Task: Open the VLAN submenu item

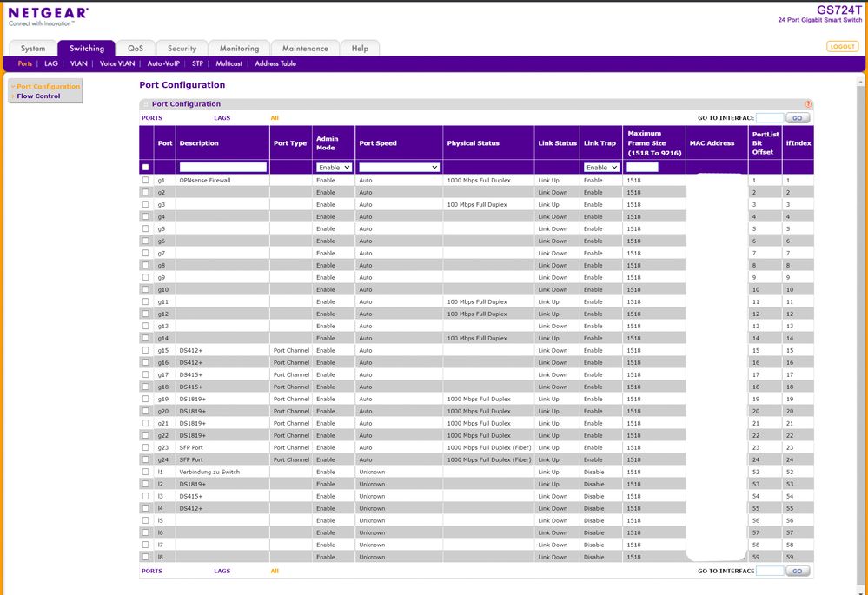Action: coord(78,63)
